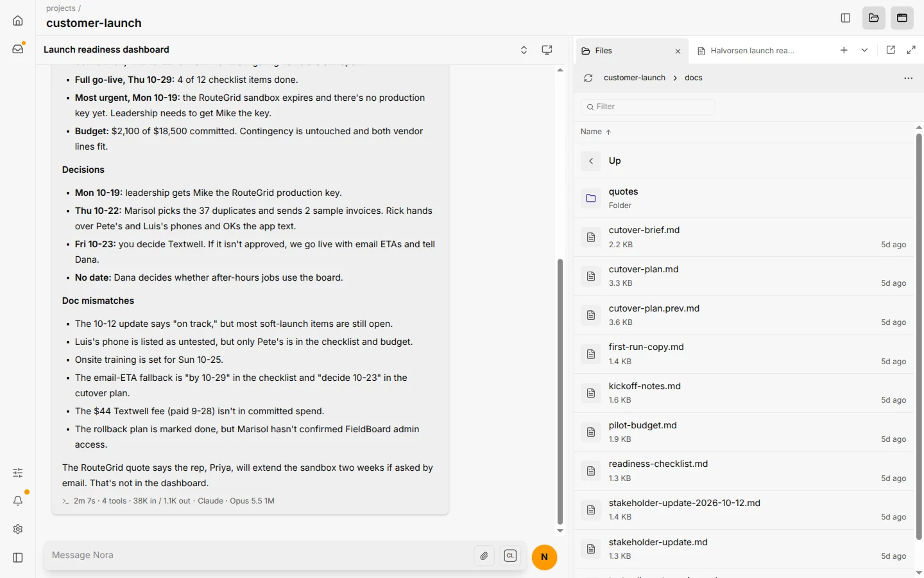Click the projects breadcrumb link
The image size is (924, 578).
click(x=60, y=8)
